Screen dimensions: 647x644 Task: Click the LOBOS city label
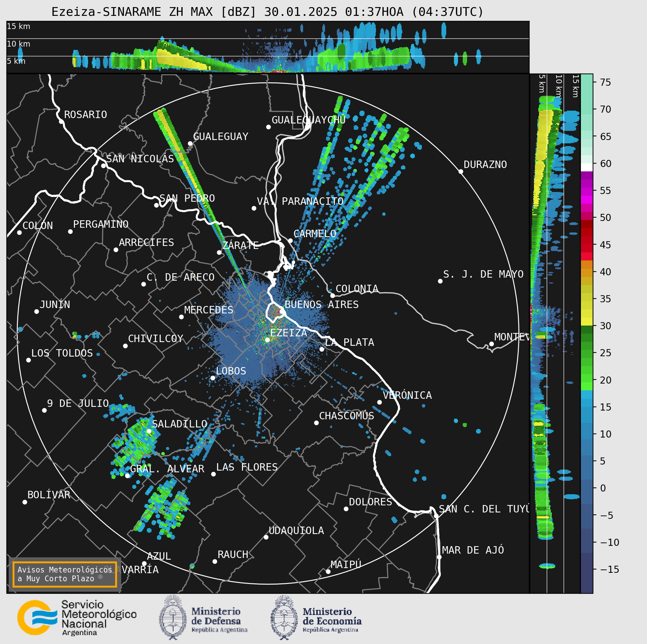(231, 371)
